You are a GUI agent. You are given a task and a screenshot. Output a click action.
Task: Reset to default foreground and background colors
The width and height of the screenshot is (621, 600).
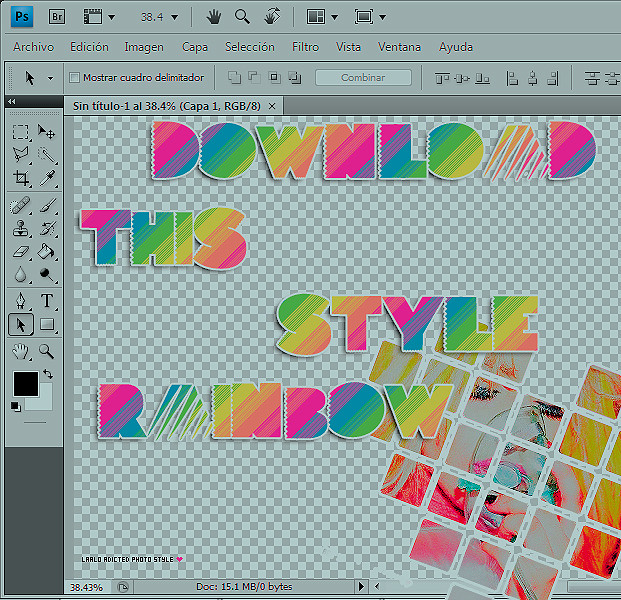[15, 406]
